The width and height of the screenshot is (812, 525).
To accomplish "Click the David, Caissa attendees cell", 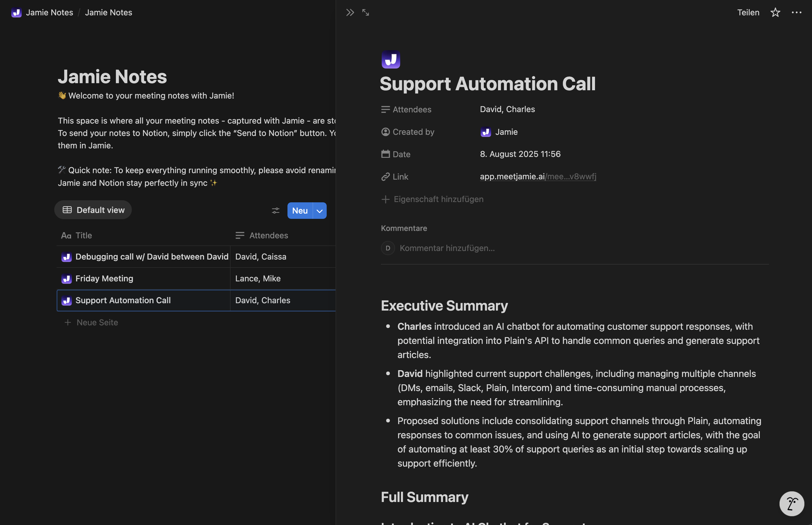I will (x=283, y=257).
